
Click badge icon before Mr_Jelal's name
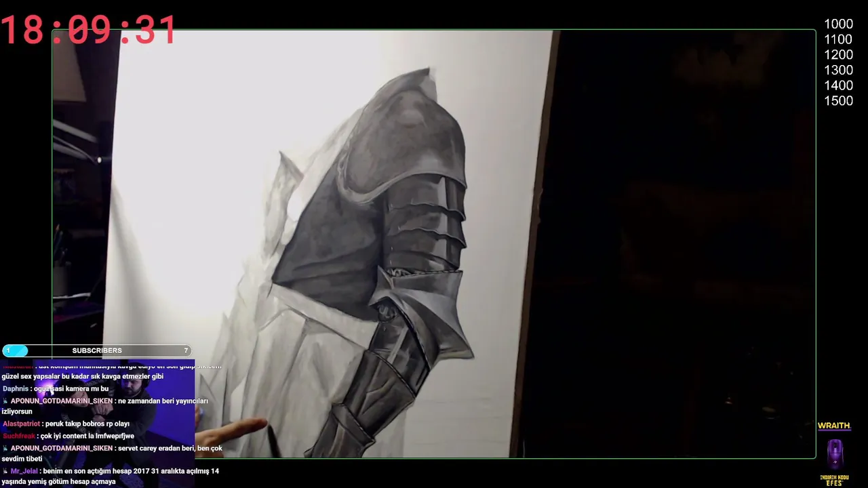tap(5, 471)
